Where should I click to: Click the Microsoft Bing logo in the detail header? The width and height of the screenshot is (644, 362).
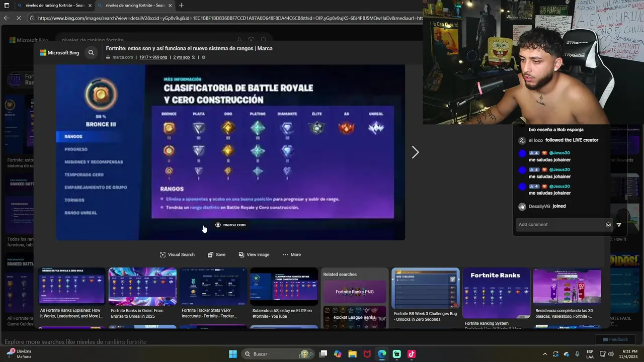(59, 52)
